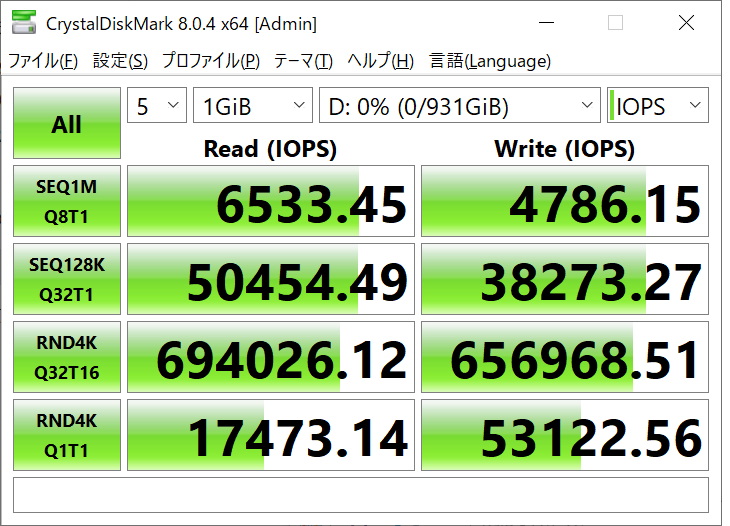Image resolution: width=730 pixels, height=526 pixels.
Task: Click the RND4K Q32T16 write value 656968.51
Action: (565, 357)
